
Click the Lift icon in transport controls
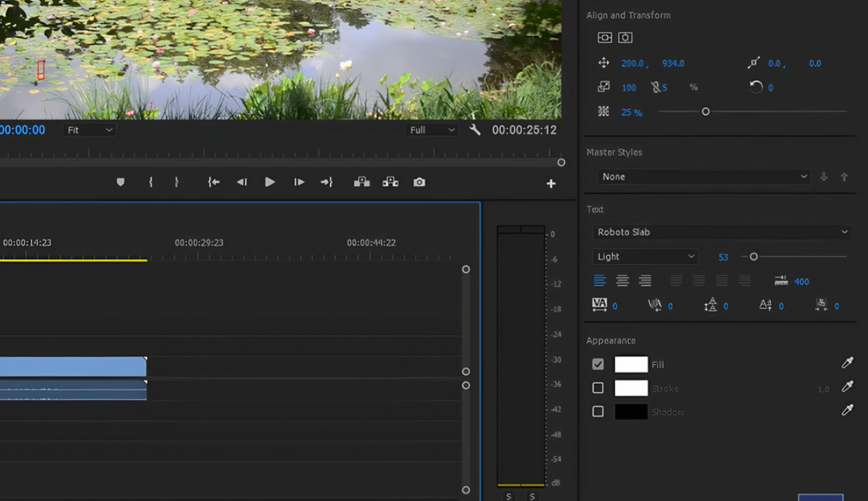(361, 183)
